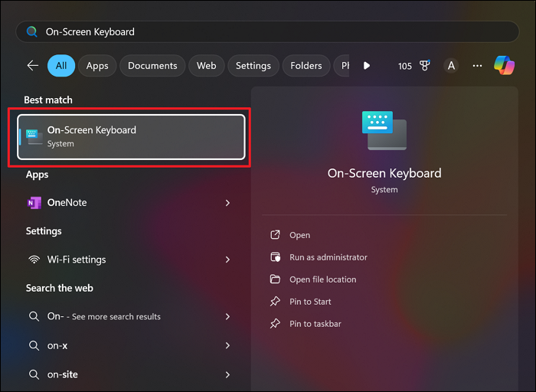Click the search magnifier icon in search box
Viewport: 536px width, 392px height.
(x=32, y=32)
